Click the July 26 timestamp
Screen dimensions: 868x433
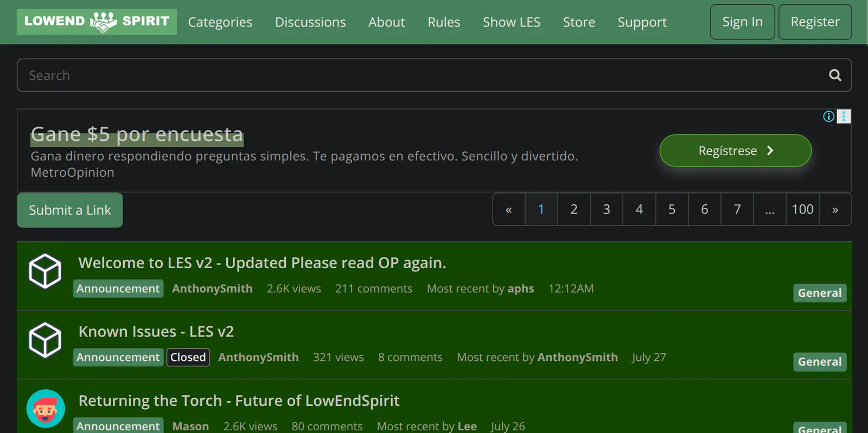pos(508,426)
